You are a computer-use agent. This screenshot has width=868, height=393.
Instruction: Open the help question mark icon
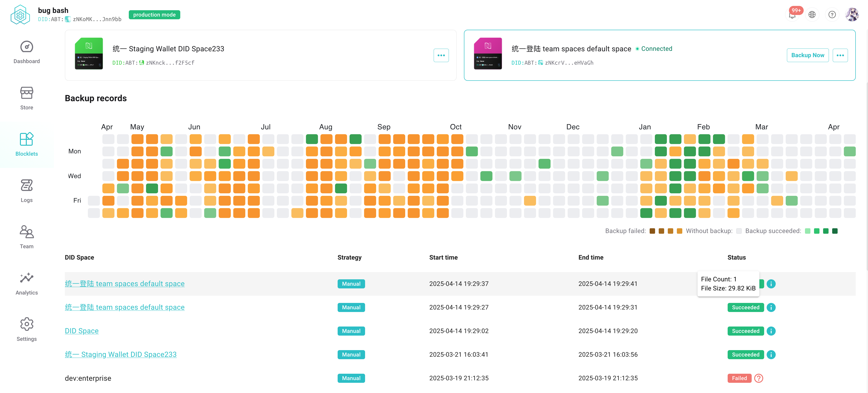(x=832, y=15)
